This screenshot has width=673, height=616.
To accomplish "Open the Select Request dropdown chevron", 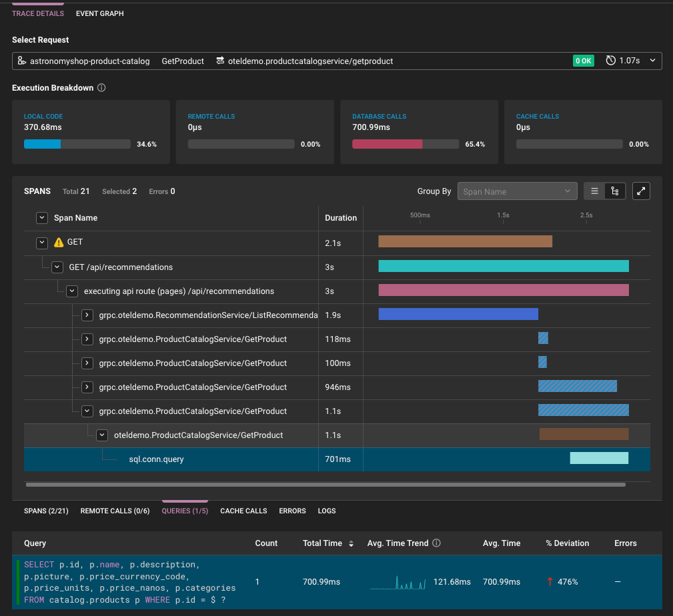I will 652,61.
